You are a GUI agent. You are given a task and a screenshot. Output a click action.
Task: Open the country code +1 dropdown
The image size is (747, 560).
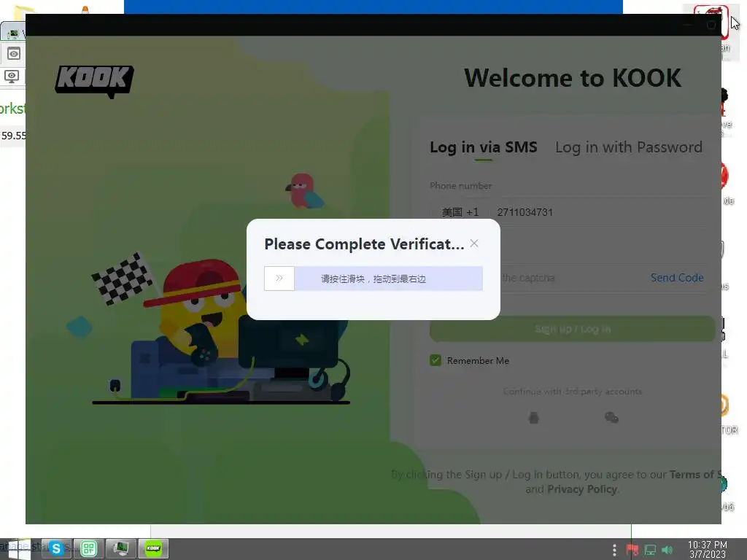tap(460, 212)
